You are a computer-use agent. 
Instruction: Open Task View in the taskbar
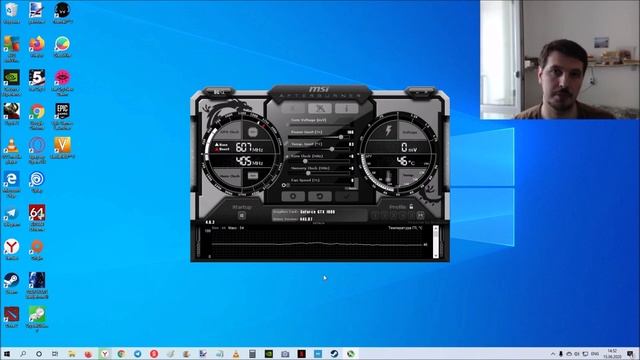[x=55, y=354]
